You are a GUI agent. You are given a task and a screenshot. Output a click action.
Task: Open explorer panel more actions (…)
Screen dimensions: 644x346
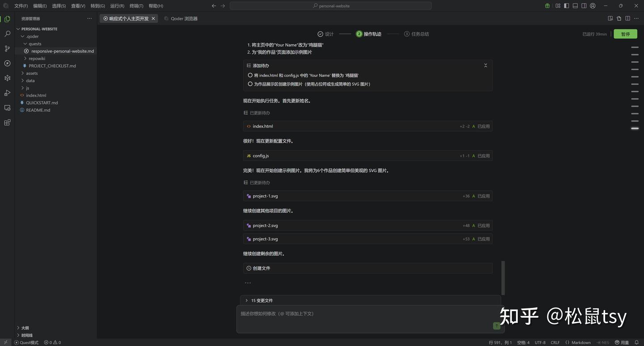point(89,19)
